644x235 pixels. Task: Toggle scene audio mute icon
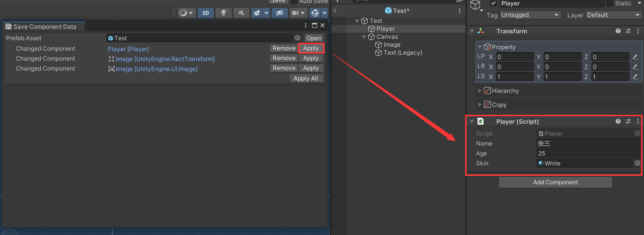(242, 13)
